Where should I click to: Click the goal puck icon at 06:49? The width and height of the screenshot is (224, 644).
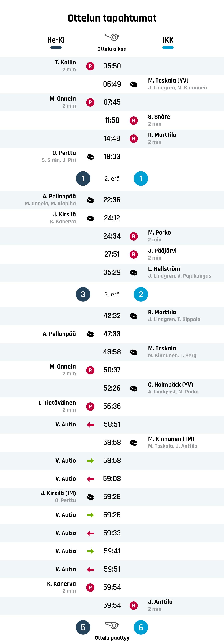[x=134, y=85]
